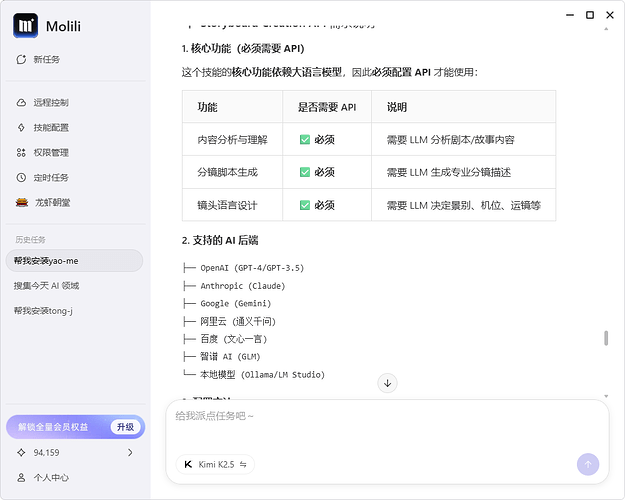The width and height of the screenshot is (625, 500).
Task: Click the 智谱 AI (GLM) line
Action: 230,356
